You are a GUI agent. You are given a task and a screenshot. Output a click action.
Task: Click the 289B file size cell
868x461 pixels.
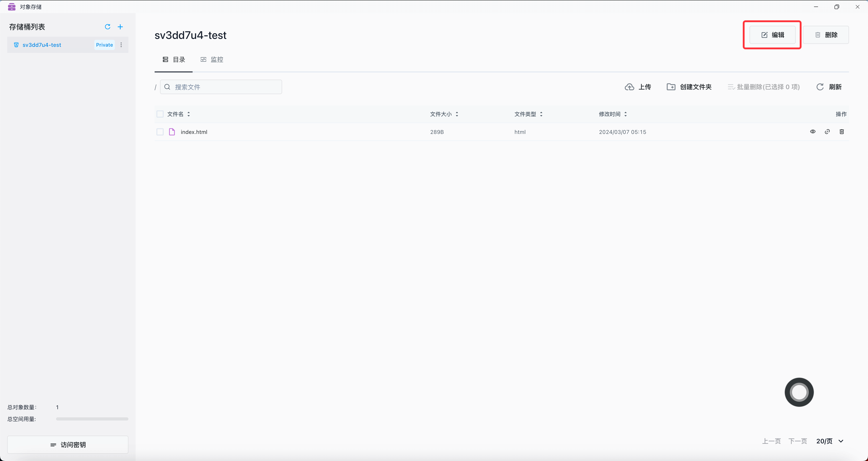tap(437, 132)
